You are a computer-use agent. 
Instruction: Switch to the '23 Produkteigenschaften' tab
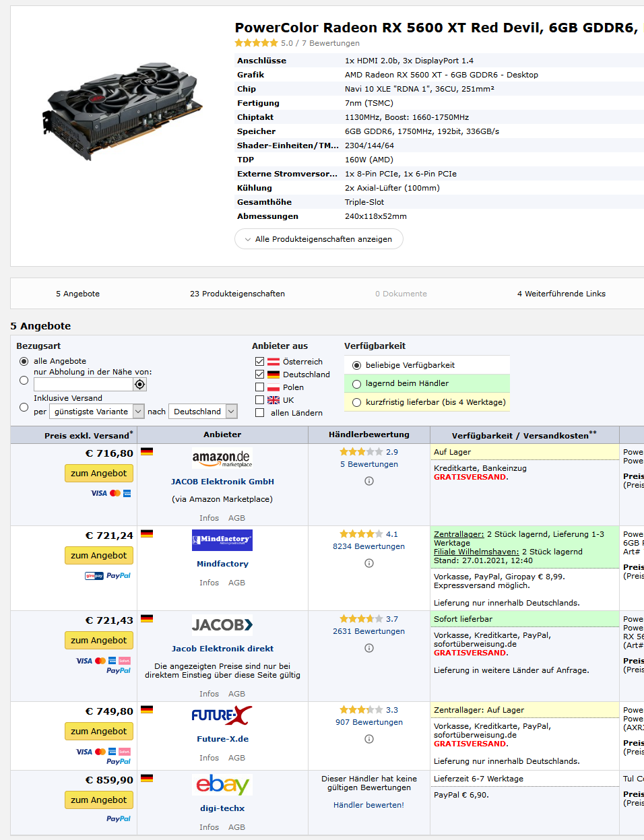coord(238,293)
